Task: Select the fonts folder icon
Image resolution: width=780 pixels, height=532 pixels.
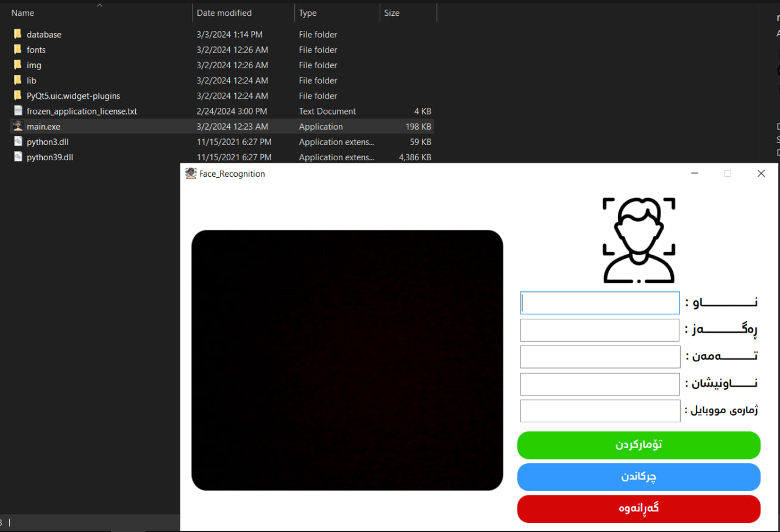Action: tap(18, 49)
